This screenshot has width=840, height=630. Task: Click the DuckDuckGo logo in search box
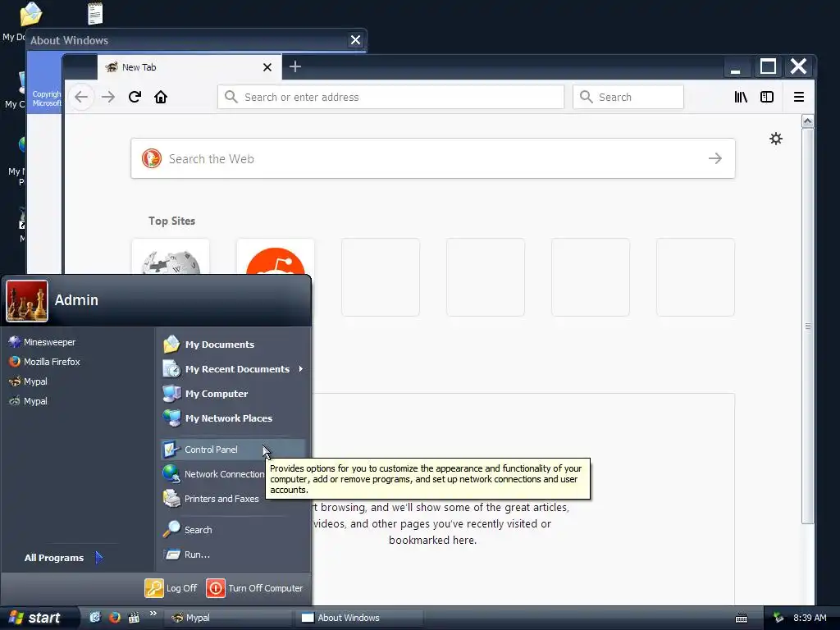tap(152, 158)
